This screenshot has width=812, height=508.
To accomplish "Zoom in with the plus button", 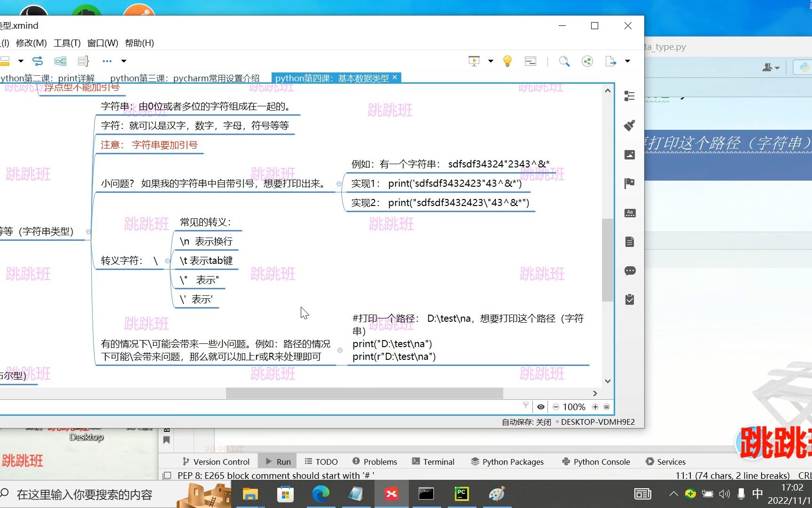I will (x=595, y=407).
